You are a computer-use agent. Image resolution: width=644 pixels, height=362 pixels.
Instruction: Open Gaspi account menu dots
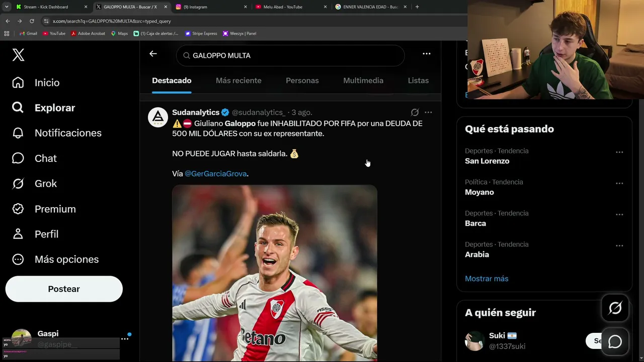click(125, 339)
